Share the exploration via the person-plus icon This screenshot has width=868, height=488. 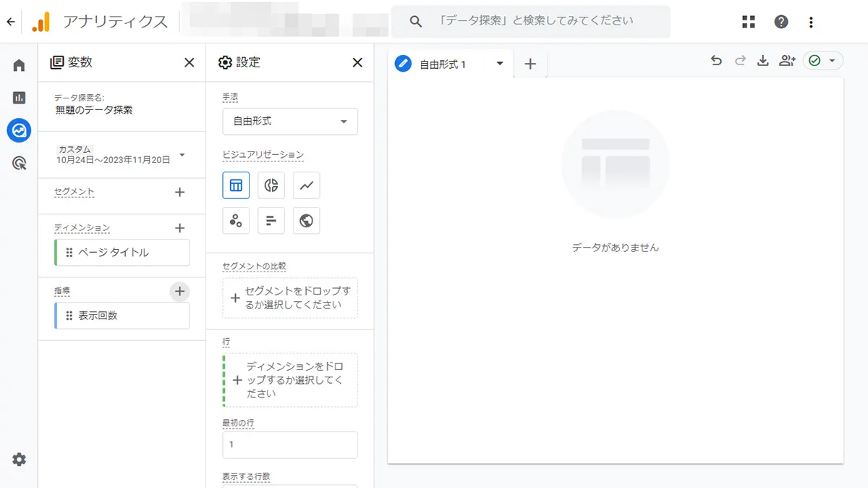[787, 61]
